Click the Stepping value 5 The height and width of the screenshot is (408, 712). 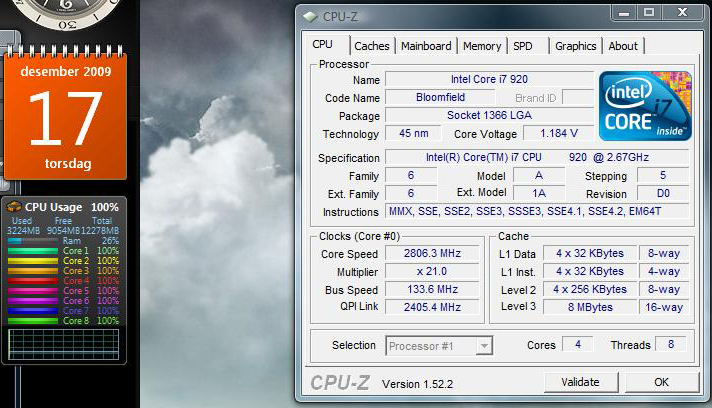663,175
